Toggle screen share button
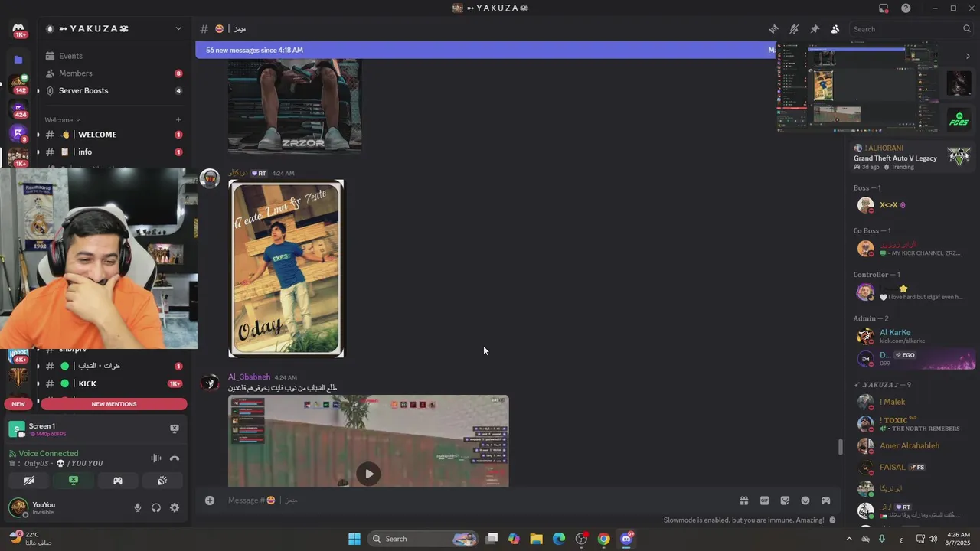The width and height of the screenshot is (980, 551). [73, 481]
